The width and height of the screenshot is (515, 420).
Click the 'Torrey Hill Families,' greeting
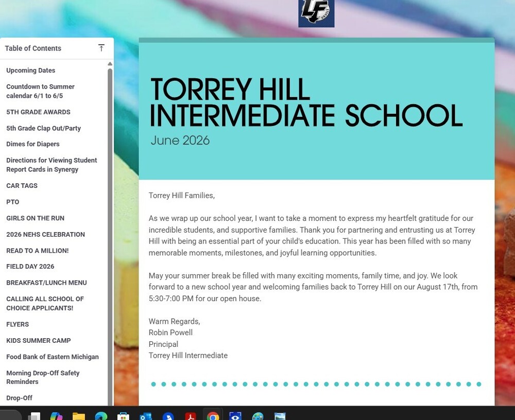click(x=182, y=196)
